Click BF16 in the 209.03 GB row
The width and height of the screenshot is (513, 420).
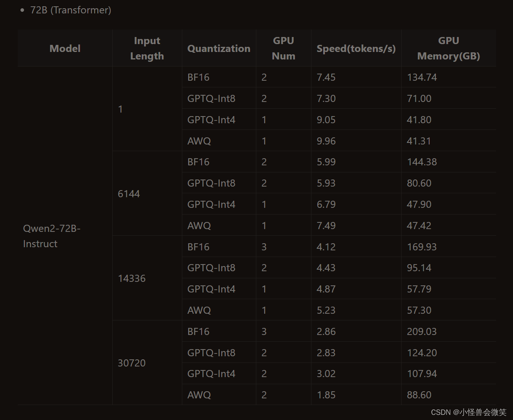click(198, 331)
